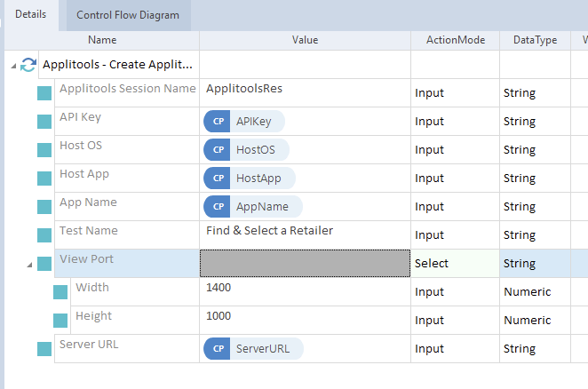Click the String DataType of Host App
588x389 pixels.
[535, 179]
